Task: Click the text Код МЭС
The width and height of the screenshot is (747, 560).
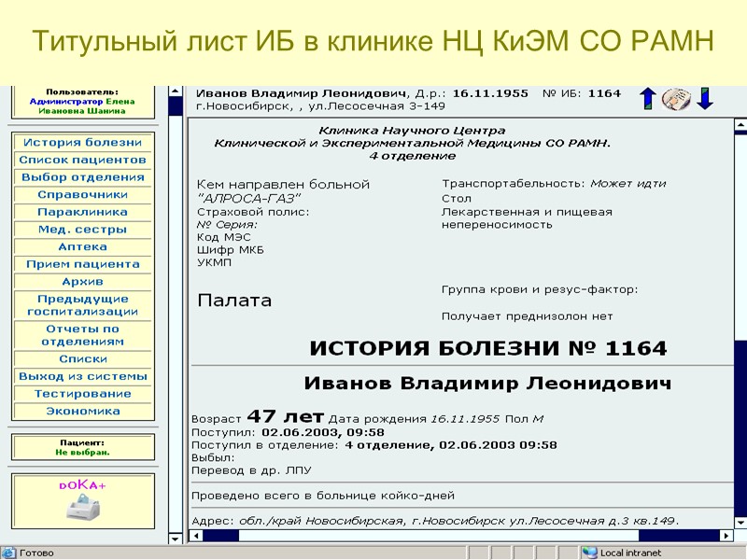Action: (x=223, y=237)
